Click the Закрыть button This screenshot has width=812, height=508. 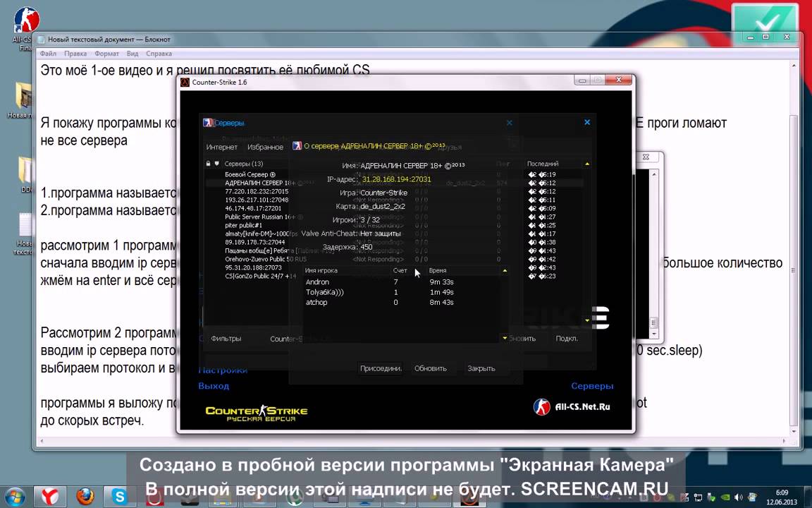click(x=481, y=368)
